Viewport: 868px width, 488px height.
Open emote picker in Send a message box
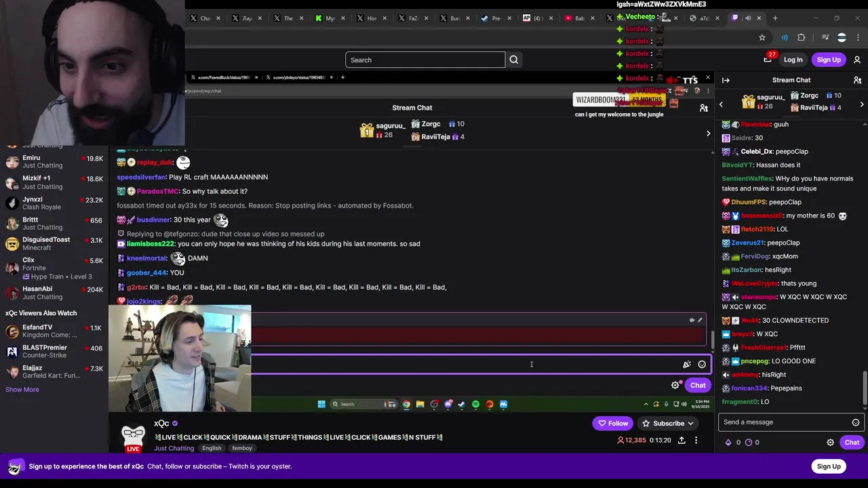(x=856, y=422)
